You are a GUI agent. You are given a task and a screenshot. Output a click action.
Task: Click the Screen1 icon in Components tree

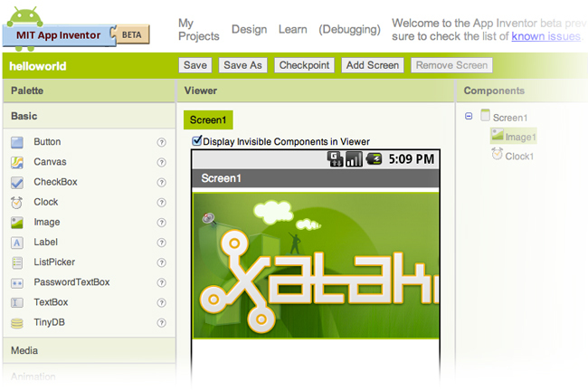[x=485, y=116]
